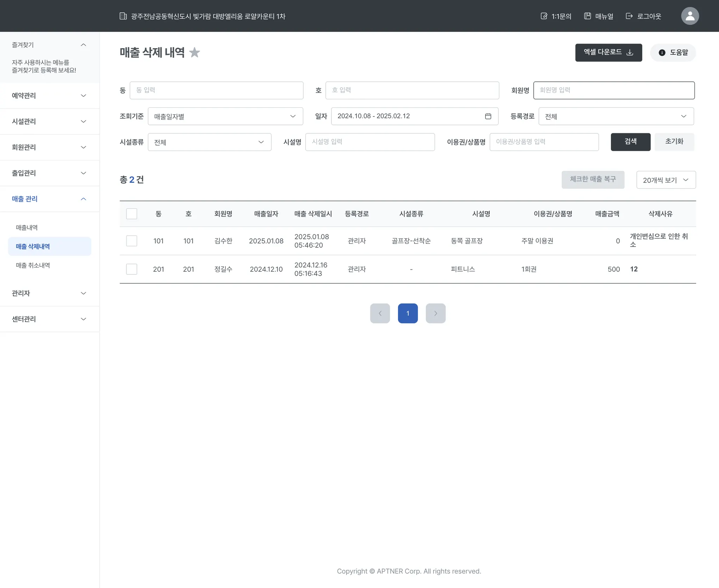This screenshot has width=719, height=588.
Task: Check the row for member 김수한
Action: (132, 241)
